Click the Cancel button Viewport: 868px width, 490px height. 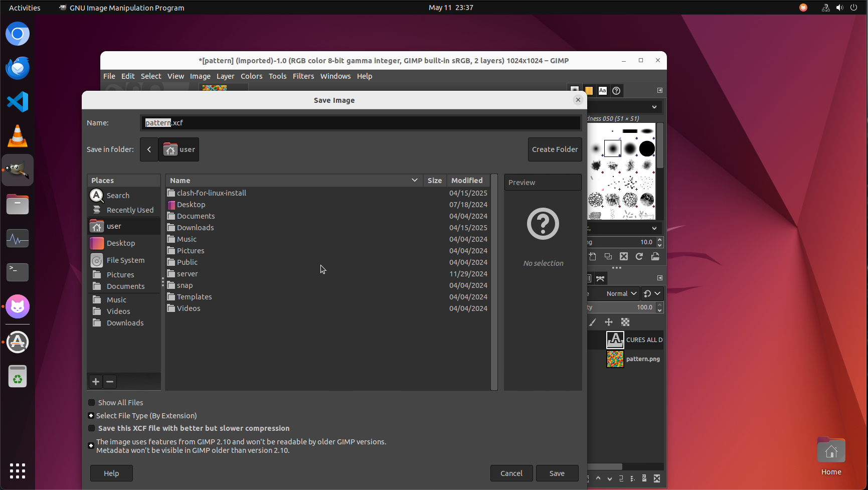click(511, 473)
